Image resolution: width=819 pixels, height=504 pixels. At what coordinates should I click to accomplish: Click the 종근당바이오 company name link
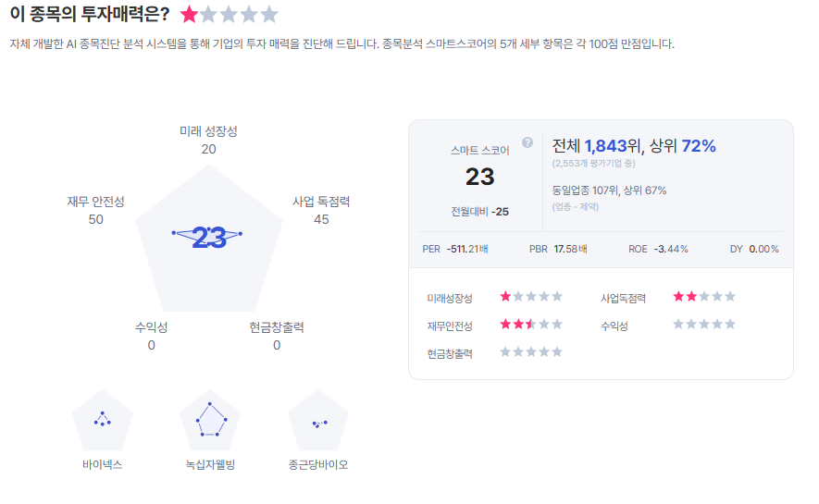(318, 464)
